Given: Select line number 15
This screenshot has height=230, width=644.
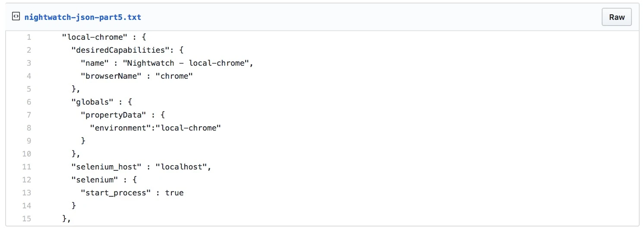Looking at the screenshot, I should click(x=27, y=219).
